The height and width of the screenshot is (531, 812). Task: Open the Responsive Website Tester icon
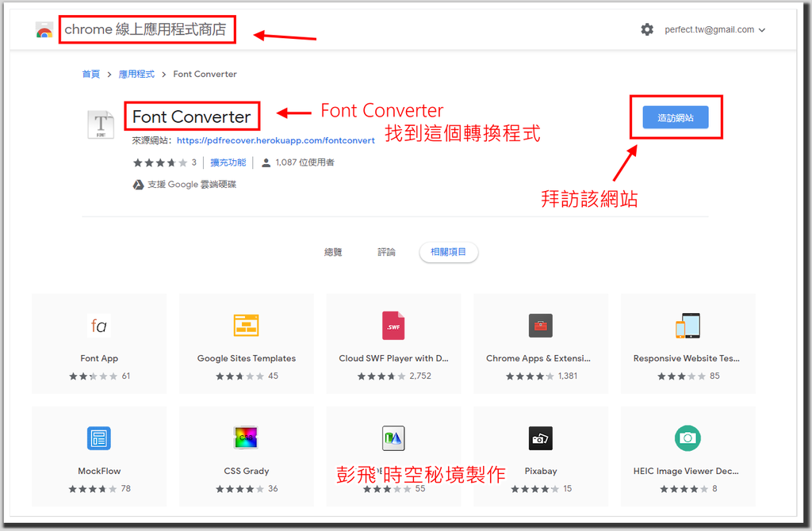coord(688,326)
